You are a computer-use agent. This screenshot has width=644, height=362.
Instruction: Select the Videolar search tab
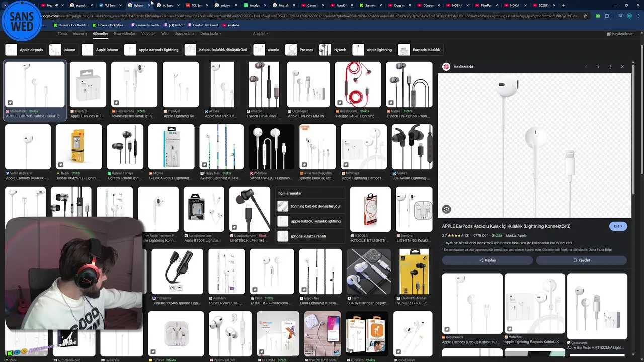tap(148, 34)
